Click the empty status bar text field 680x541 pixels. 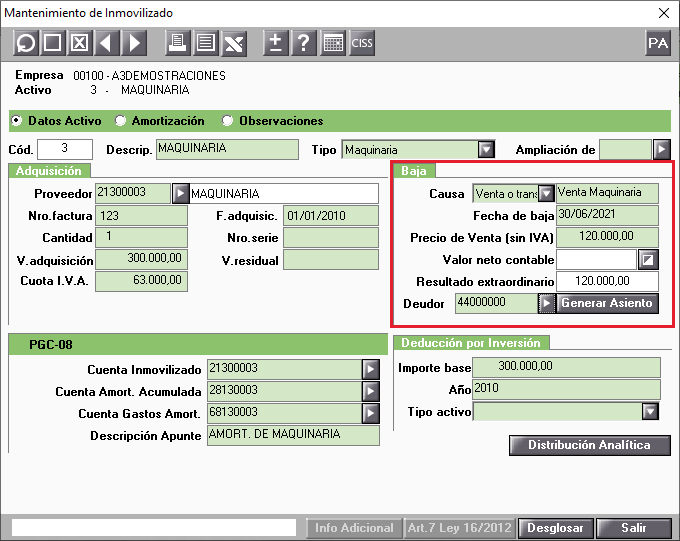154,528
